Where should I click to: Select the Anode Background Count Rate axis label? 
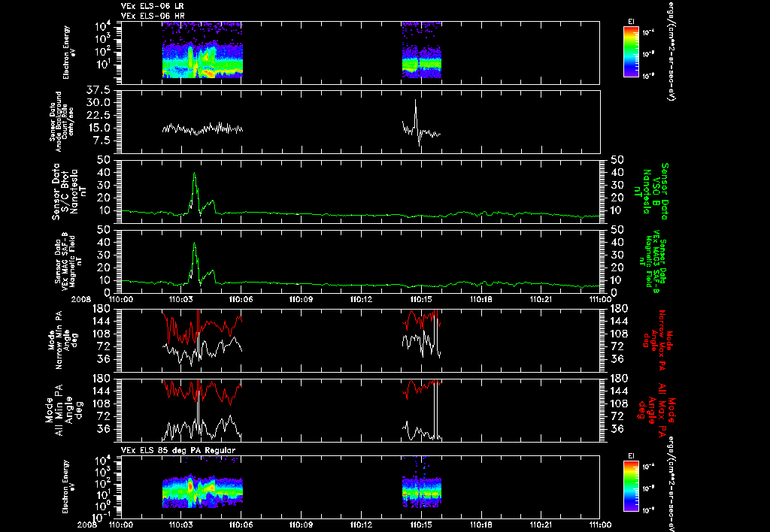coord(62,122)
